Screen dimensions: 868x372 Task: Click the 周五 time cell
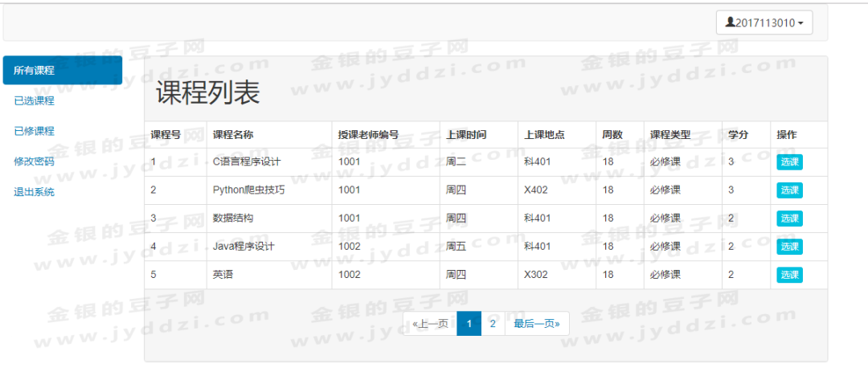tap(457, 247)
